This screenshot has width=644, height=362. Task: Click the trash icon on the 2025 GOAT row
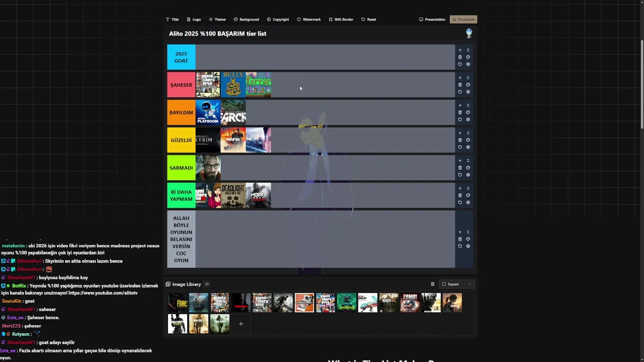click(460, 57)
